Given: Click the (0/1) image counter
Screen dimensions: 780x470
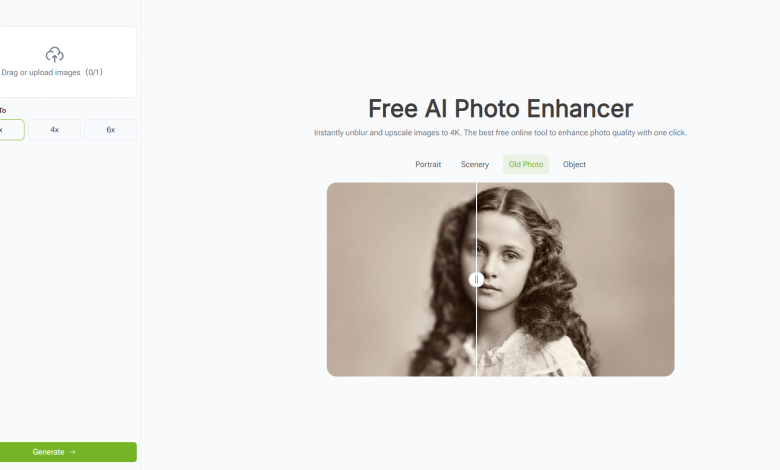Looking at the screenshot, I should coord(94,73).
